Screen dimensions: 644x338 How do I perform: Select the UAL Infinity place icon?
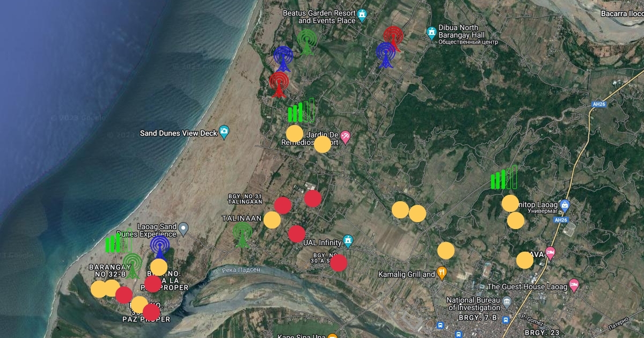click(x=348, y=242)
